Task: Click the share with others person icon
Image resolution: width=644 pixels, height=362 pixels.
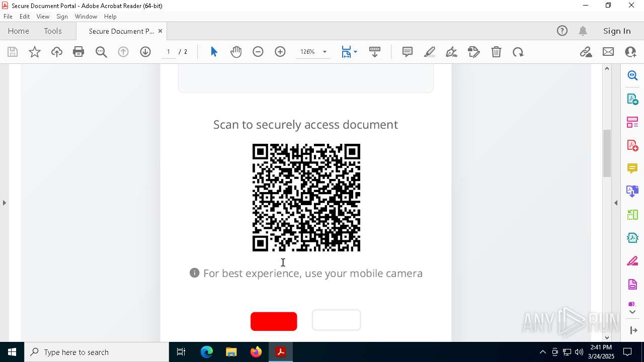Action: [x=630, y=52]
